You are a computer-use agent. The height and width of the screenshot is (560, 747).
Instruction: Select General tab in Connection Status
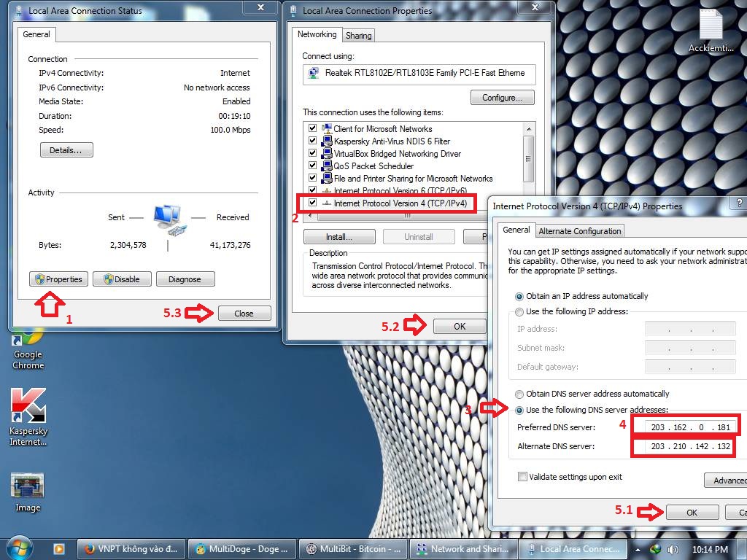tap(36, 34)
